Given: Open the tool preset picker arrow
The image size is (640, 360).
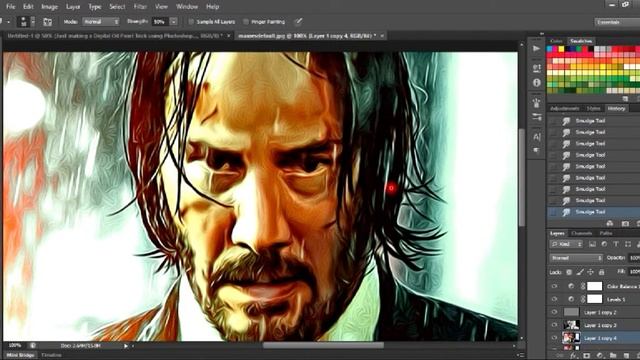Looking at the screenshot, I should pyautogui.click(x=8, y=22).
